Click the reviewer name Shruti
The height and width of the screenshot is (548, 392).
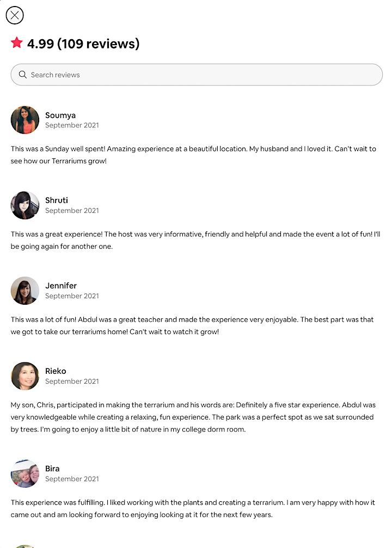(57, 200)
